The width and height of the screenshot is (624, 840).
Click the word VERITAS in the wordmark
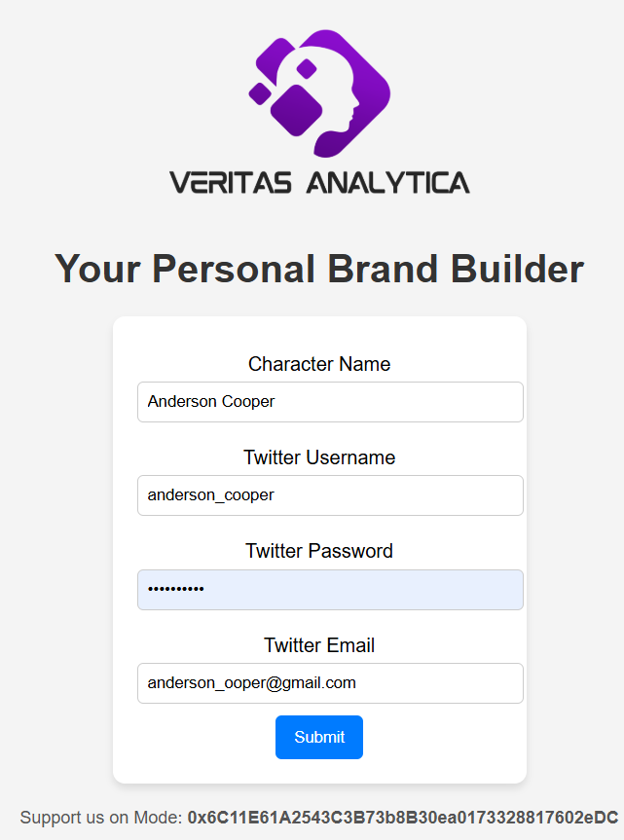[x=230, y=183]
